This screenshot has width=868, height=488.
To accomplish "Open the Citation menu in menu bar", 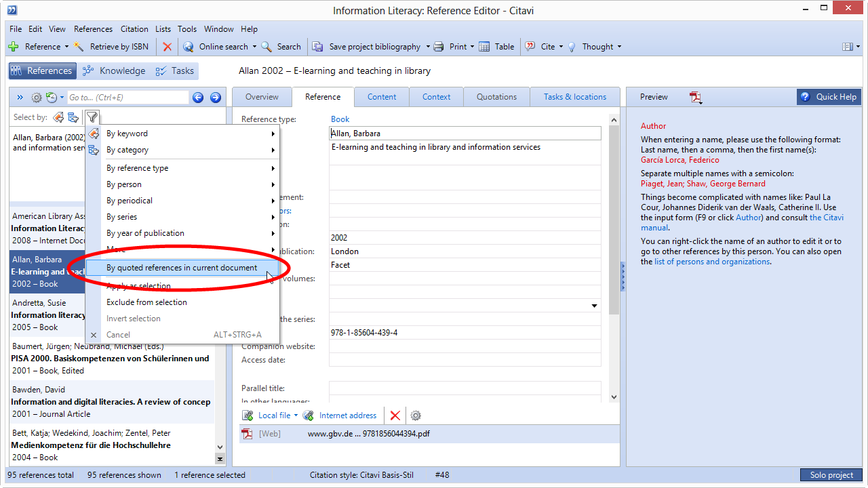I will pyautogui.click(x=134, y=29).
